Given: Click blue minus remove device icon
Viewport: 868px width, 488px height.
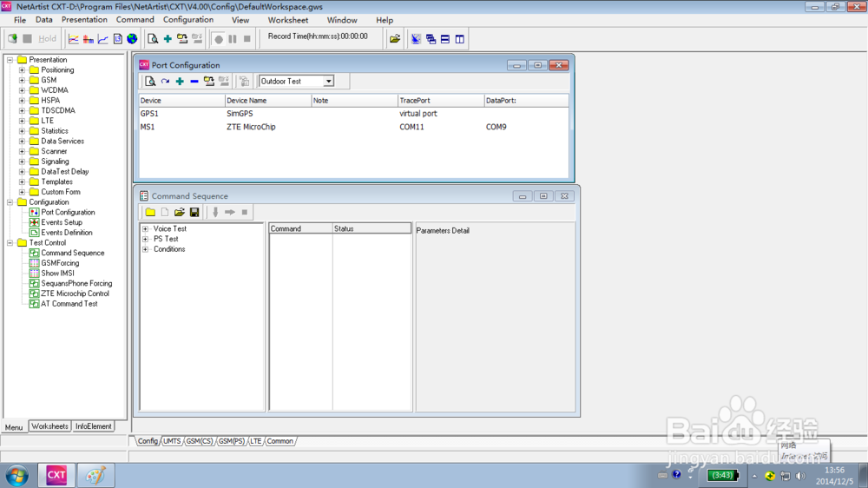Looking at the screenshot, I should click(194, 82).
